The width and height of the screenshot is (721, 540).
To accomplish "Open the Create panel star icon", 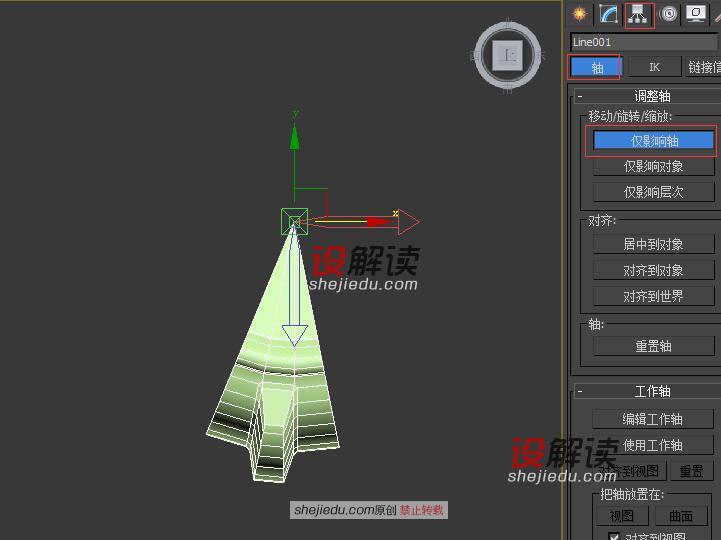I will coord(579,14).
